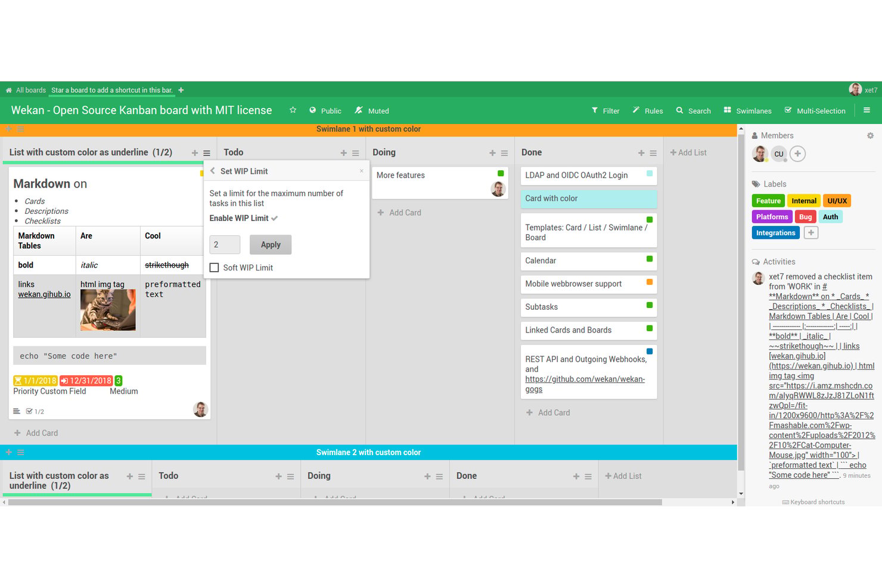The image size is (882, 588).
Task: Select the Platforms purple label
Action: (772, 217)
